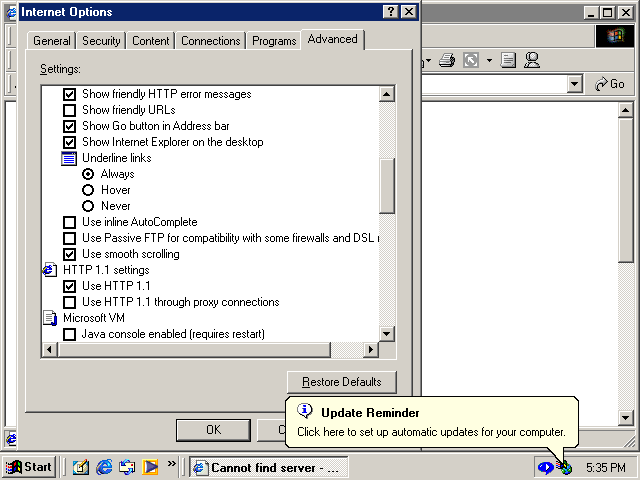Click the HTTP 1.1 settings category icon
This screenshot has height=480, width=640.
(50, 270)
